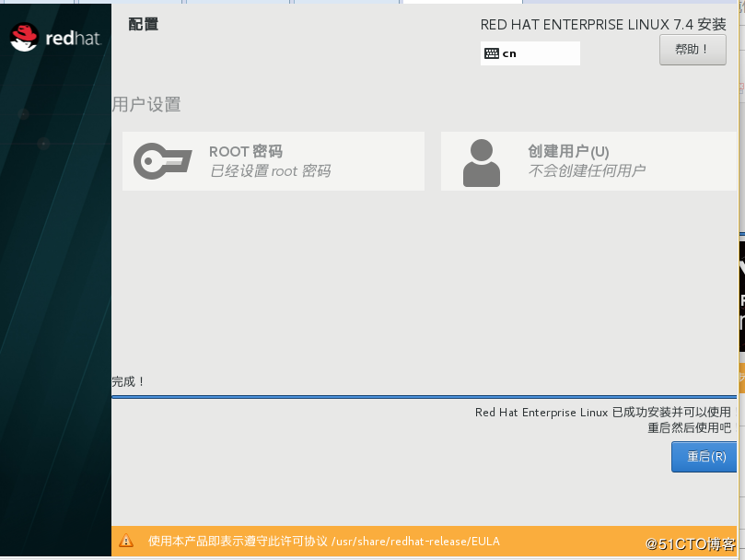Open the ROOT 密码 settings entry
The image size is (745, 560).
coord(274,161)
